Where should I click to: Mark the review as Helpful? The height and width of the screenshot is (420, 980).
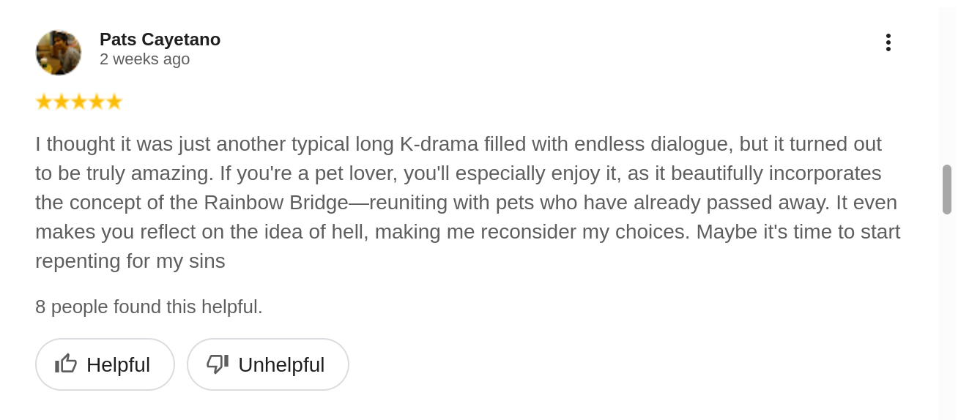pyautogui.click(x=105, y=364)
